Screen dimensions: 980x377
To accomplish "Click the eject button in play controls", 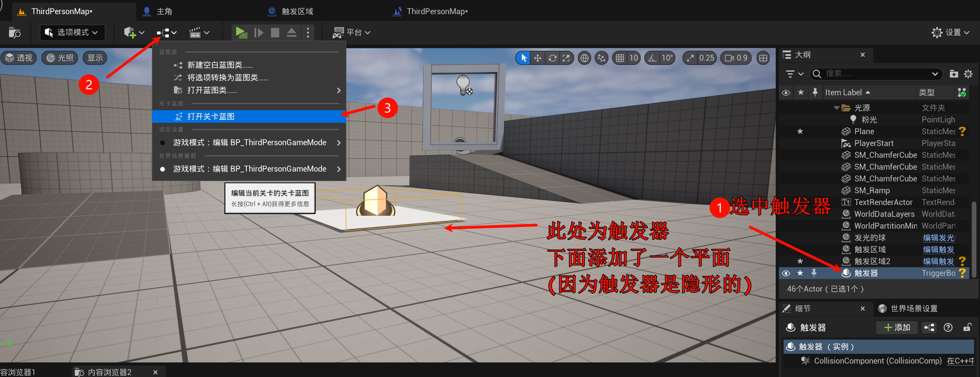I will (291, 32).
